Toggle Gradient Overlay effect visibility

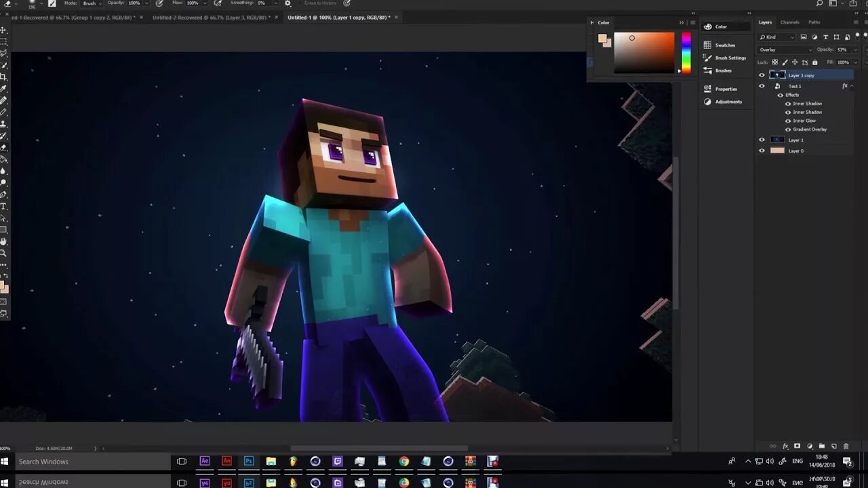(788, 129)
